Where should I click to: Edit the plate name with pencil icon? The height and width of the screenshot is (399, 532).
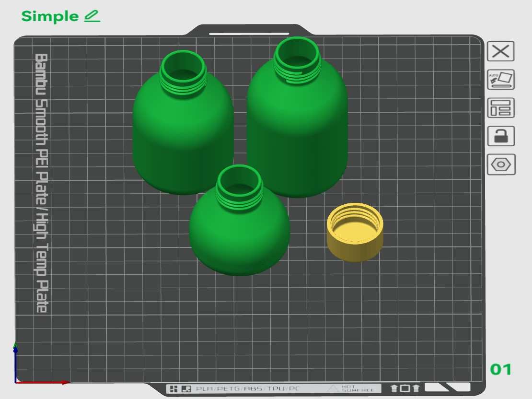[92, 16]
